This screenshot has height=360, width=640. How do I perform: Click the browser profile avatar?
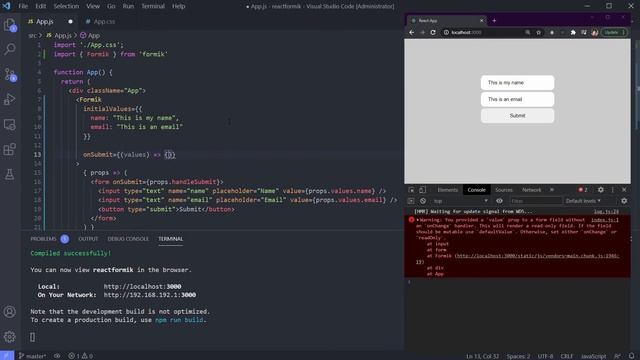click(x=595, y=32)
